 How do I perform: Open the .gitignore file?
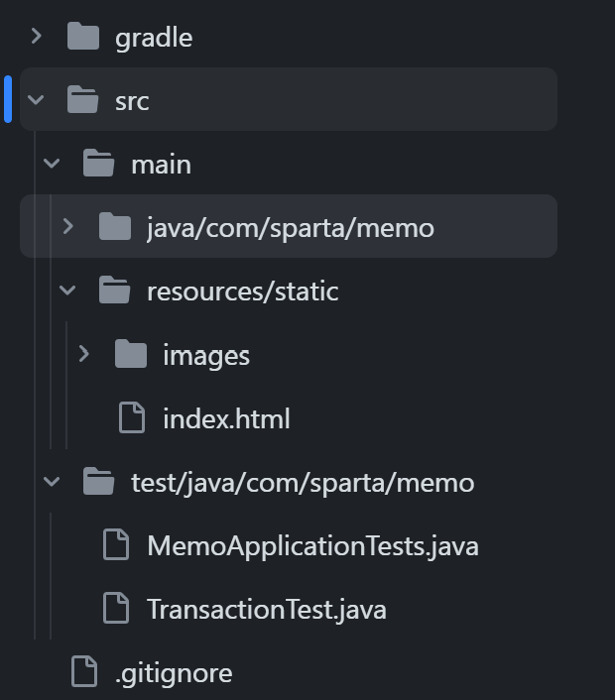(x=174, y=673)
